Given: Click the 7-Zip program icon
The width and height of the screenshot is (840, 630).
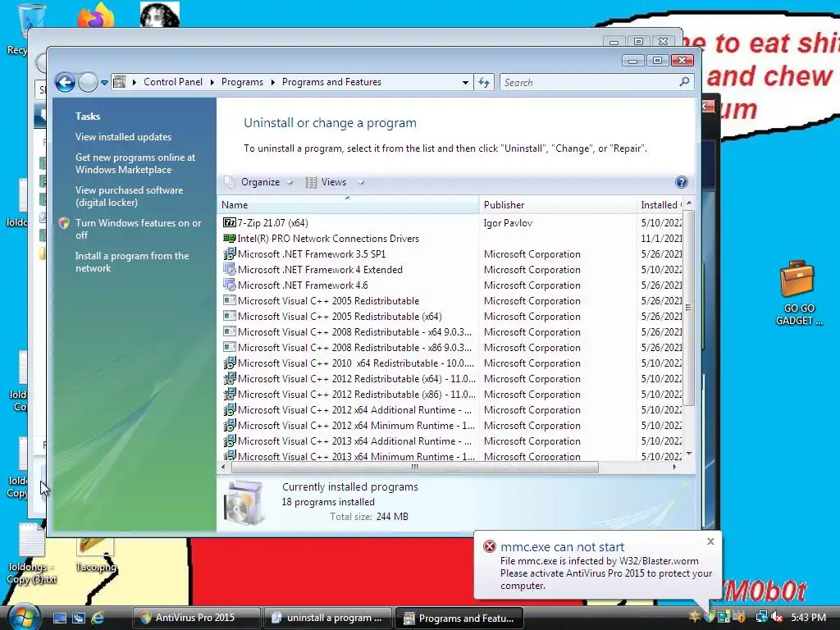Looking at the screenshot, I should tap(230, 222).
